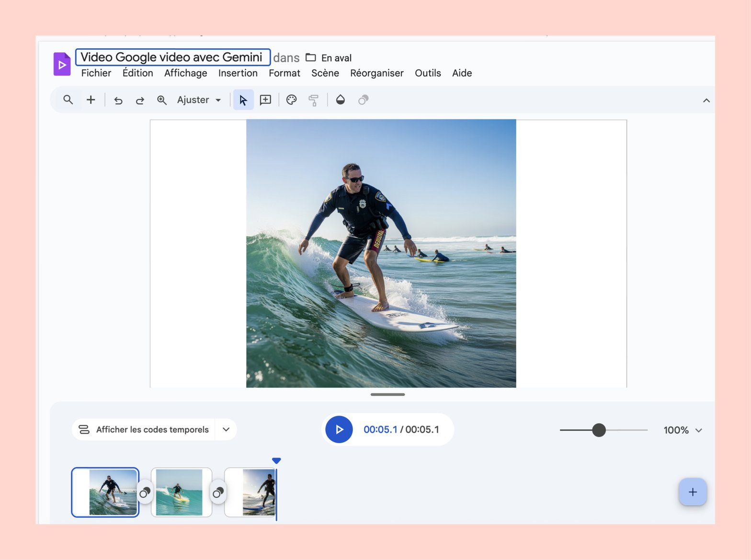The height and width of the screenshot is (560, 751).
Task: Open the Insertion menu
Action: pos(238,73)
